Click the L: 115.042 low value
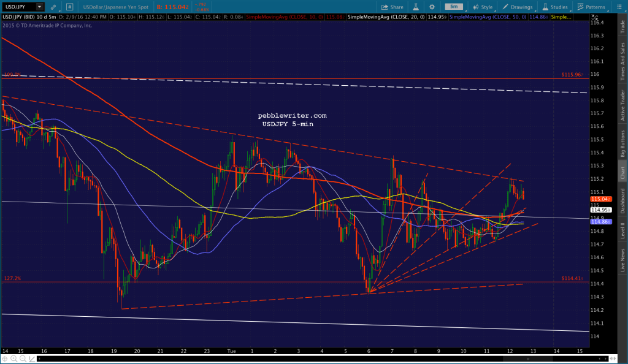This screenshot has height=364, width=628. [179, 17]
